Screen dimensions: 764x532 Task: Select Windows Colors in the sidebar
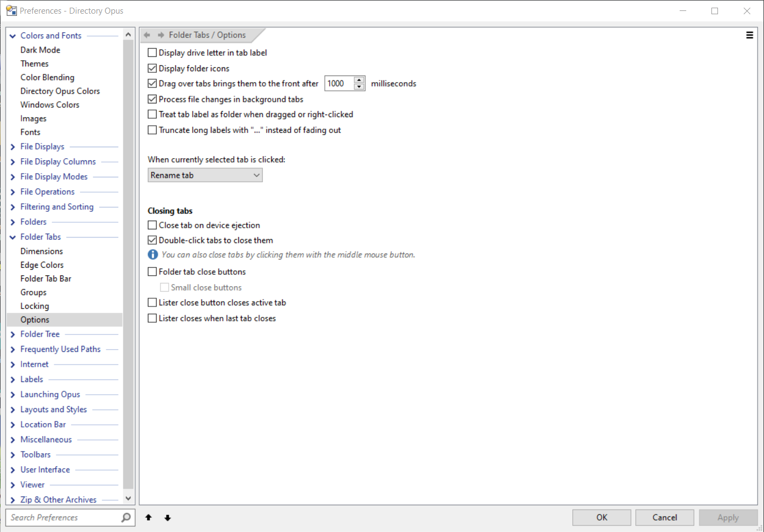(x=50, y=105)
